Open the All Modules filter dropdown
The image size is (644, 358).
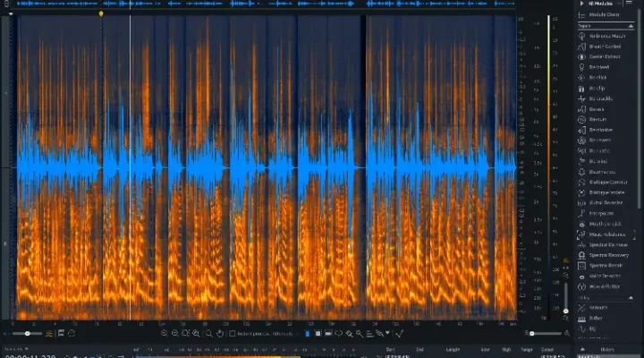pyautogui.click(x=603, y=4)
